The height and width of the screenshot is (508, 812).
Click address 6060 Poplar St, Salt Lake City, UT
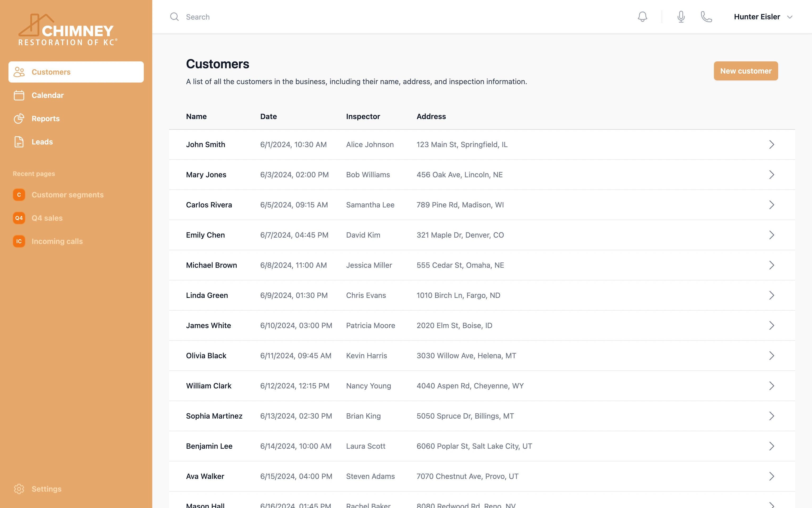click(474, 446)
